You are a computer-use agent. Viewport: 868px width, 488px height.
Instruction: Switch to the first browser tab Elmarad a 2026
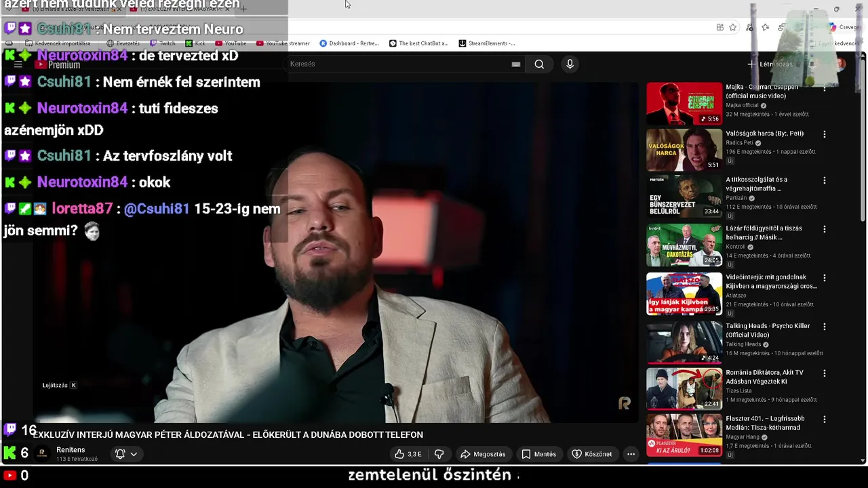(71, 9)
